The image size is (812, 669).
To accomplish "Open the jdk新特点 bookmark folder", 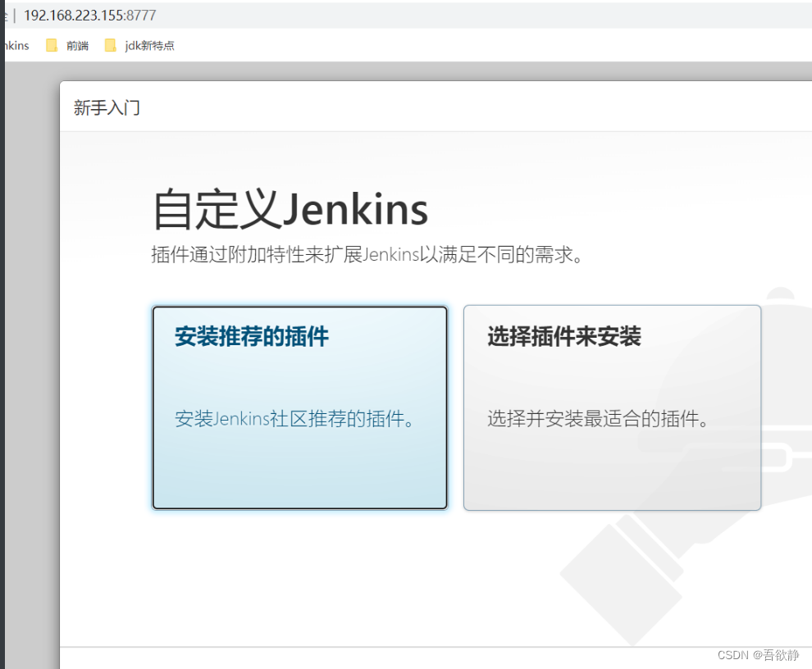I will pyautogui.click(x=139, y=46).
